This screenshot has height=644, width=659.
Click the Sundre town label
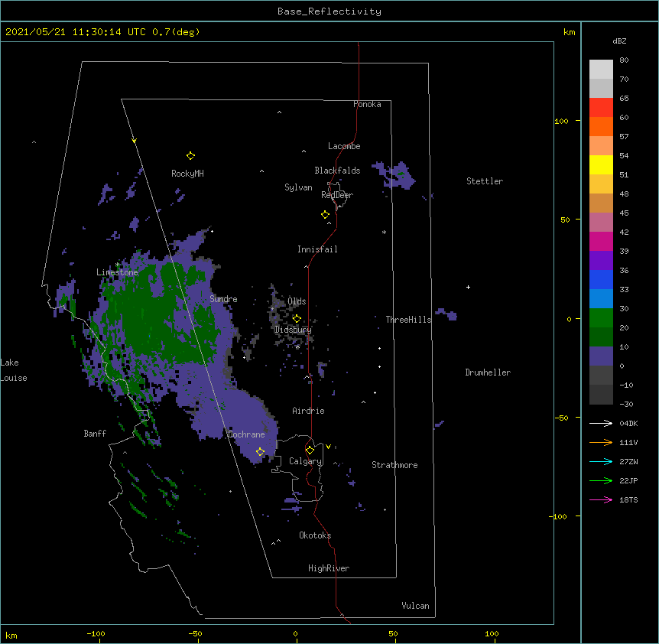223,299
